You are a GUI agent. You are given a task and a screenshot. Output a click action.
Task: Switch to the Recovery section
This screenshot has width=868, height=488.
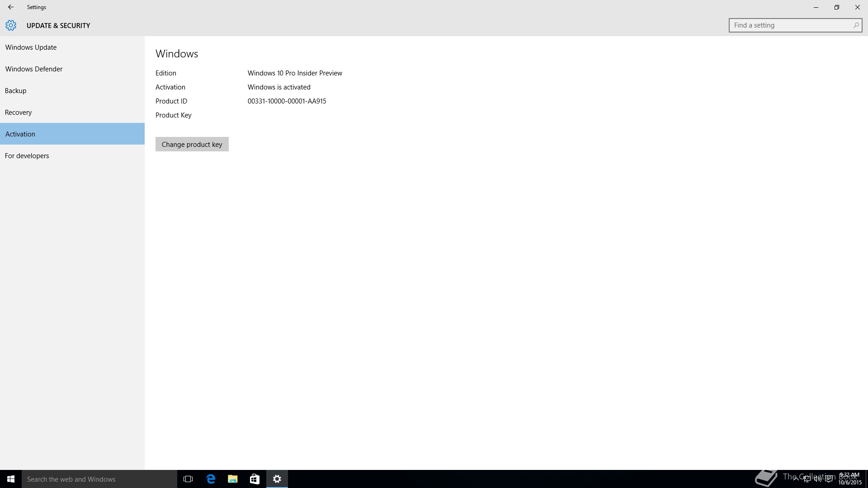(72, 112)
